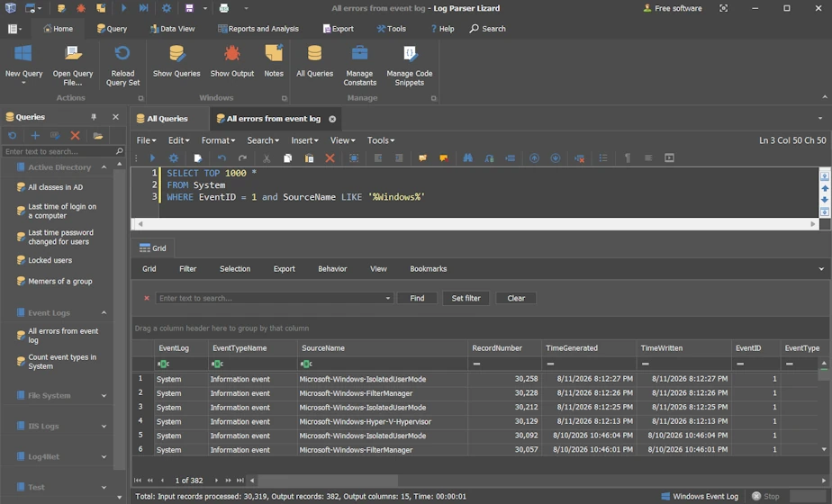Click the quick access run-all icon in title bar
This screenshot has height=504, width=832.
point(143,8)
